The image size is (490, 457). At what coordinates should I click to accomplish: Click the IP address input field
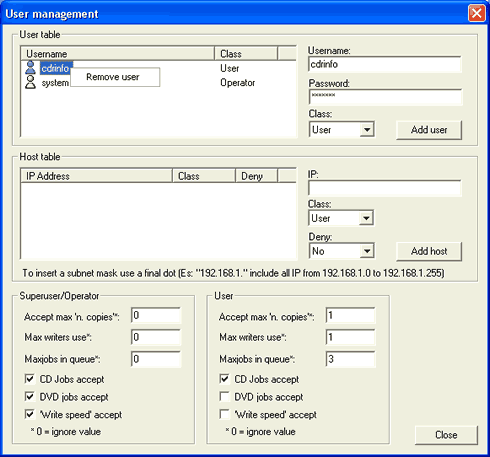pos(385,188)
